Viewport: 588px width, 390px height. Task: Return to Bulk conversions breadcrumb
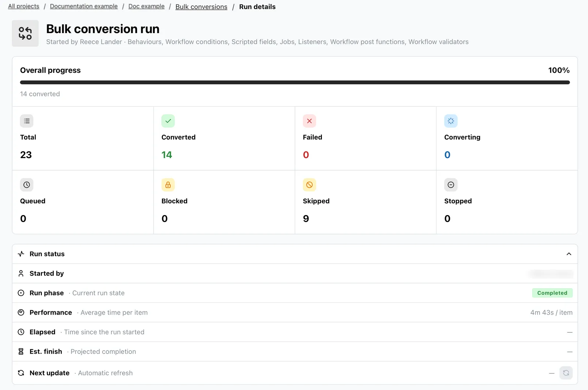pyautogui.click(x=201, y=7)
